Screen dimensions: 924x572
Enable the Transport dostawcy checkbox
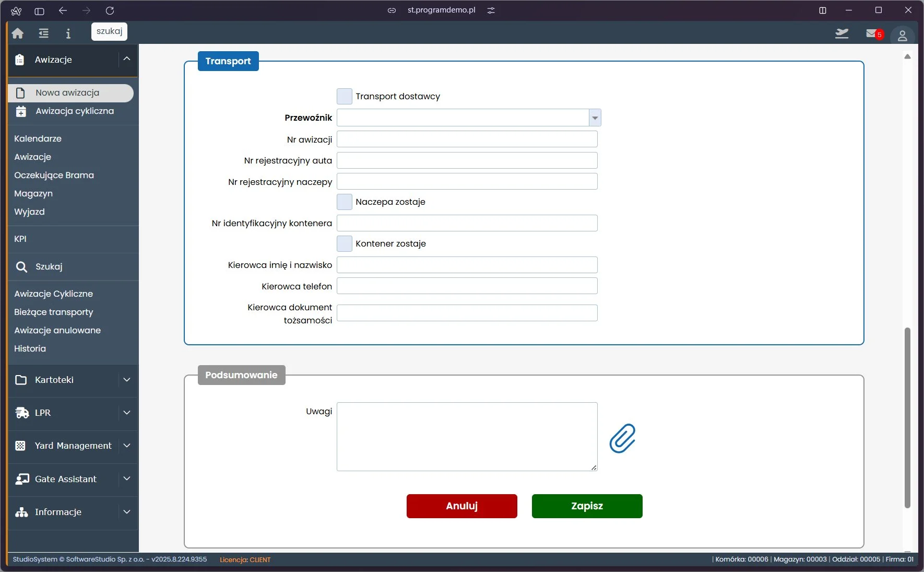(345, 96)
